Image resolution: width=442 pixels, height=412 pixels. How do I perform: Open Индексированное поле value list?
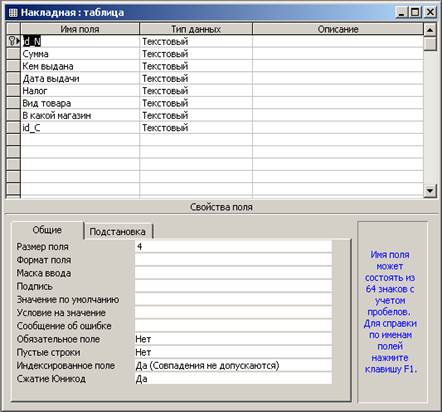(233, 365)
